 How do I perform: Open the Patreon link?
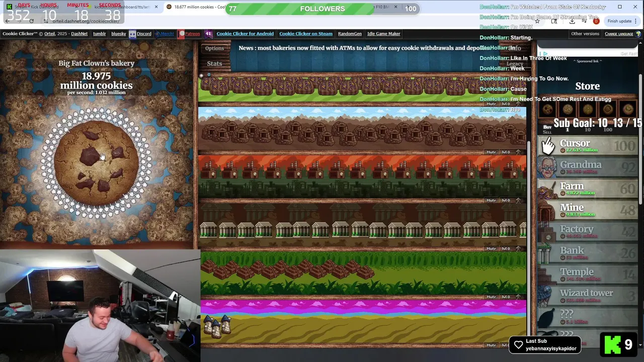[x=189, y=34]
